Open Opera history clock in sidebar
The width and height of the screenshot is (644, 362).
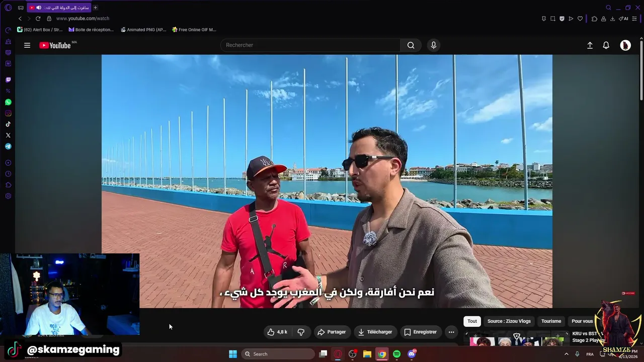[8, 174]
